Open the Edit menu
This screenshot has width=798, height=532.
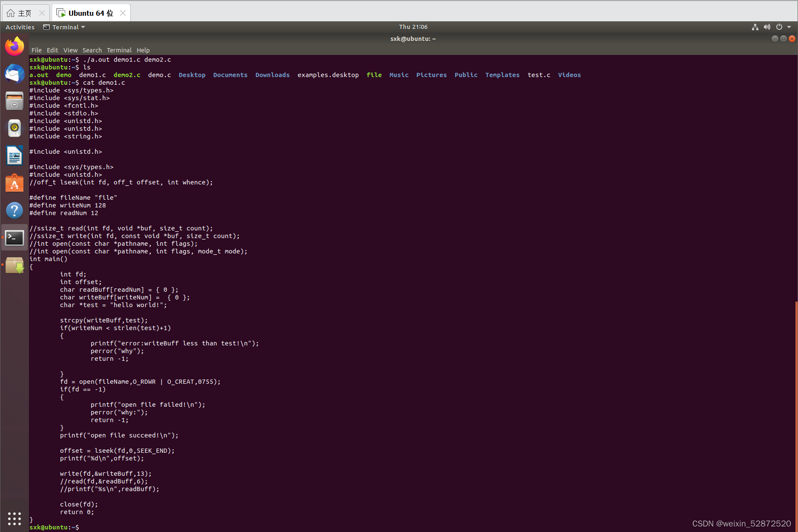click(52, 50)
